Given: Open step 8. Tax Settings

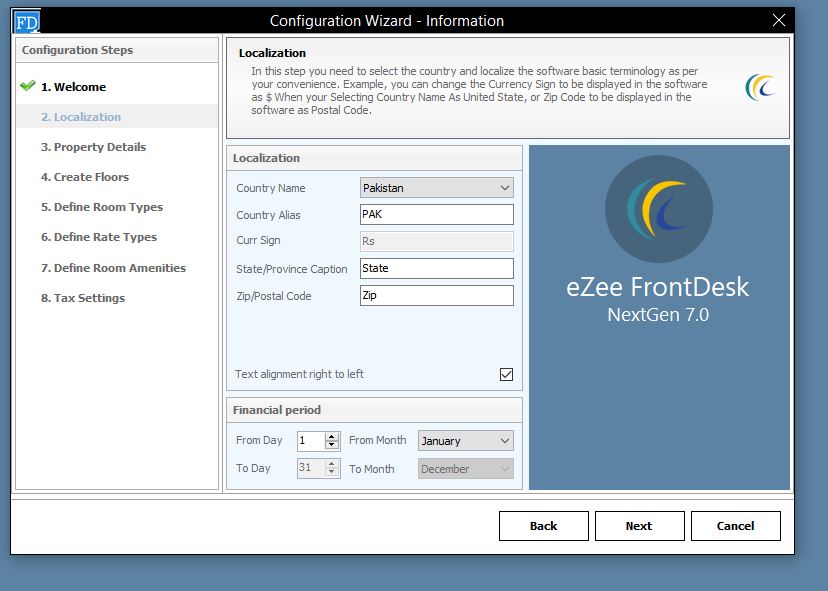Looking at the screenshot, I should point(83,298).
